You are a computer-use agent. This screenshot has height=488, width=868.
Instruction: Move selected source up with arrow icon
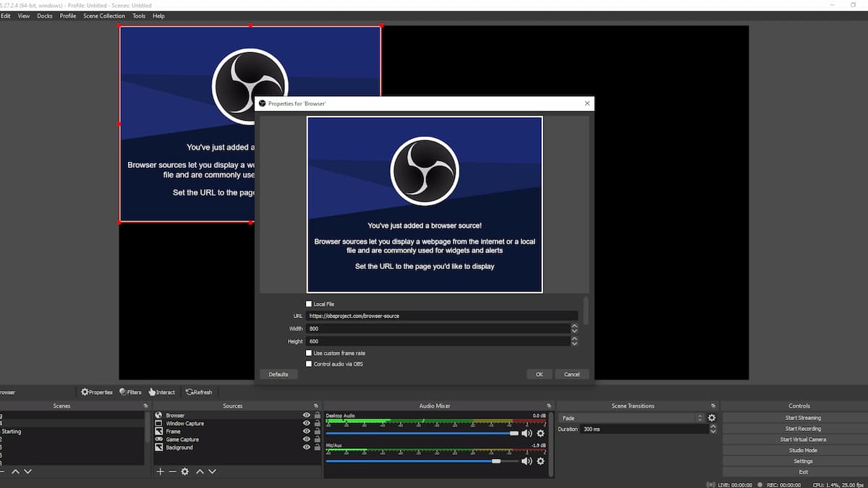(200, 471)
